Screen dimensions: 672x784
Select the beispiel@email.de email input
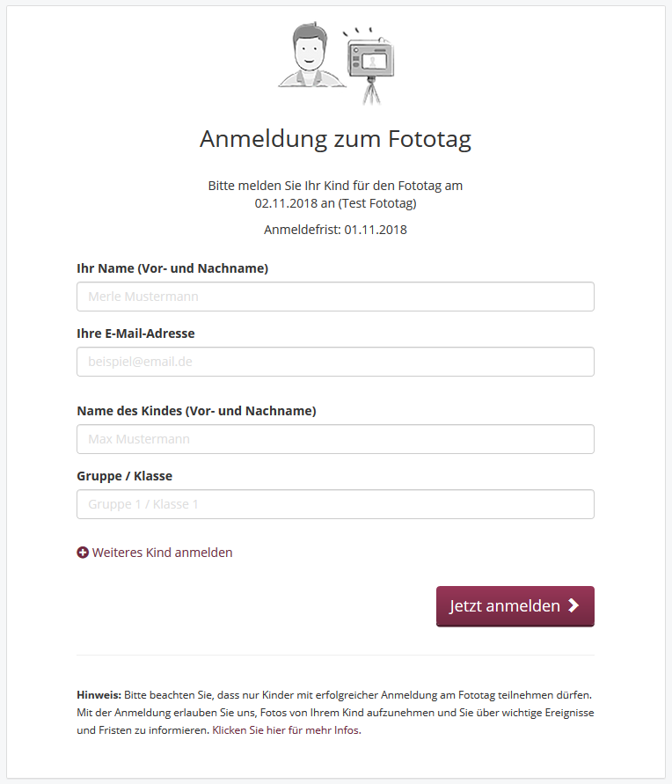(335, 362)
